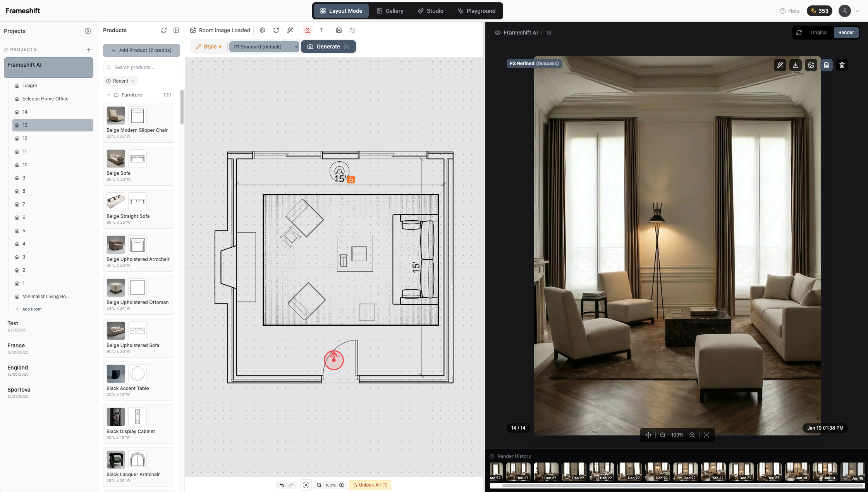
Task: Open the P1 Standard preset dropdown
Action: coord(264,47)
